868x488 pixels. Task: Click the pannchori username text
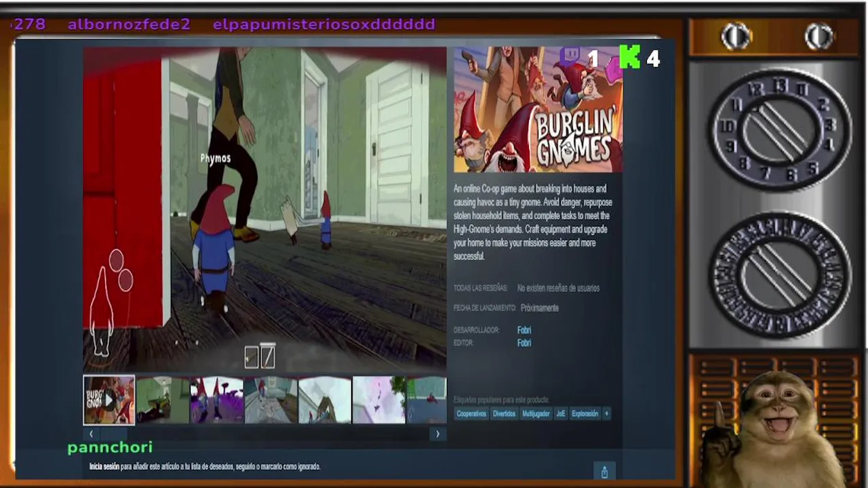(110, 447)
